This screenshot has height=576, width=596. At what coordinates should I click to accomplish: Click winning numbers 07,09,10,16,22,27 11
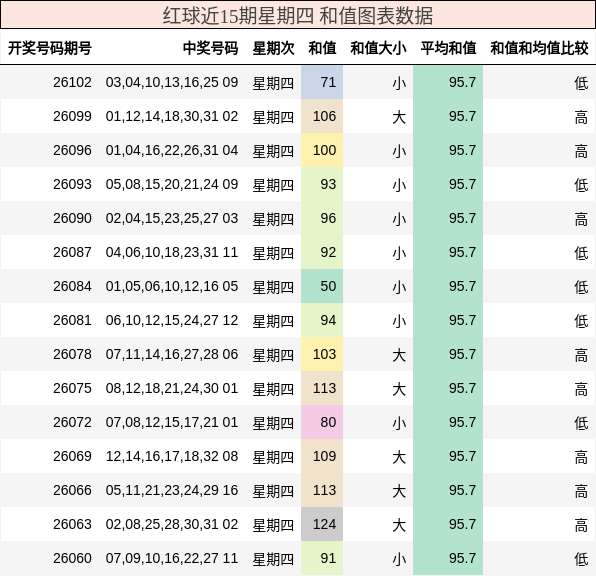(x=172, y=559)
